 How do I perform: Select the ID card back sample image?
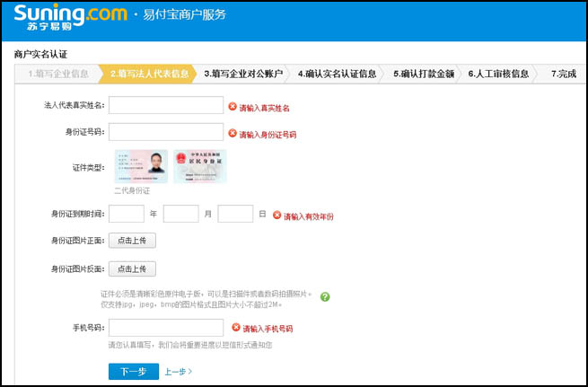tap(199, 166)
